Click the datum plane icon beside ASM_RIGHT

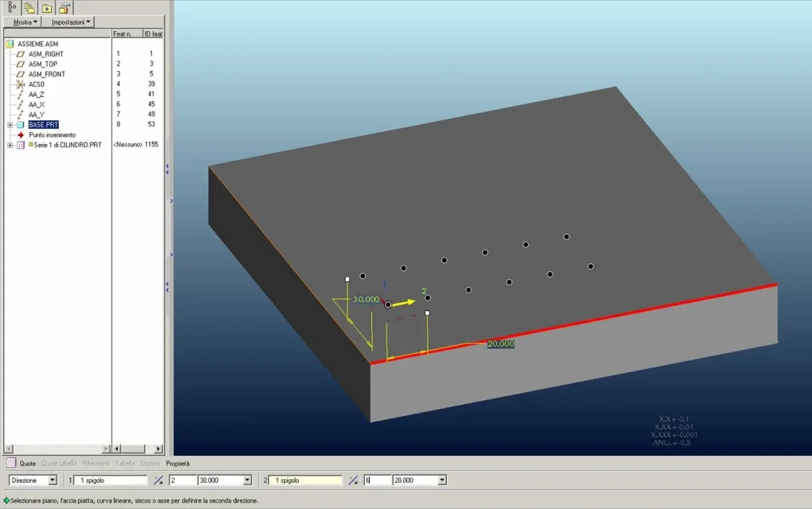click(20, 54)
